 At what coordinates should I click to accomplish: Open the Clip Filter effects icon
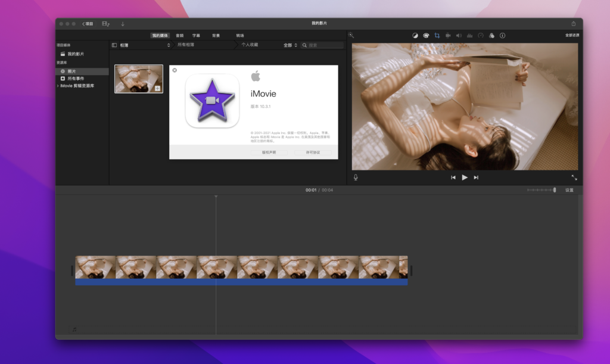[491, 35]
